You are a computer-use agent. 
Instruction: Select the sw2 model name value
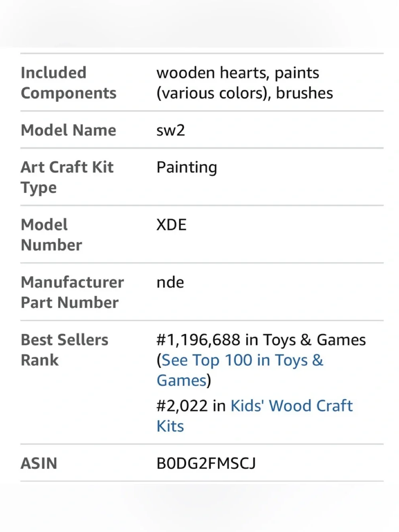point(170,131)
